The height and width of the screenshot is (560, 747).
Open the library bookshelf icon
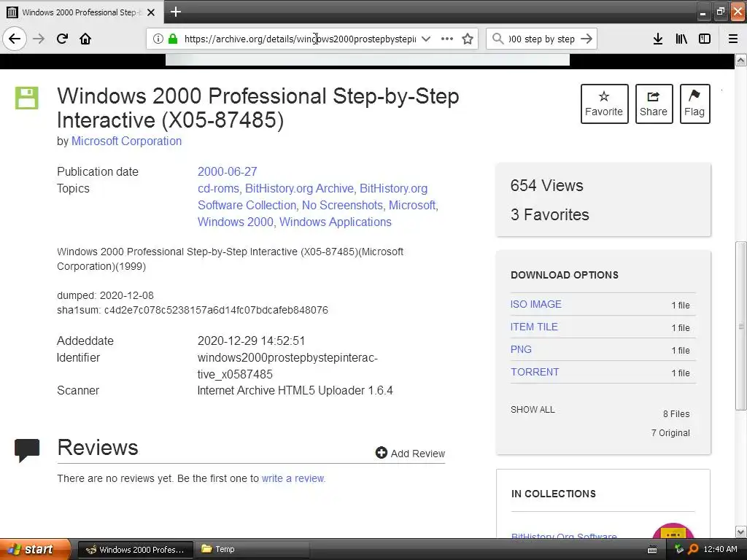[681, 39]
